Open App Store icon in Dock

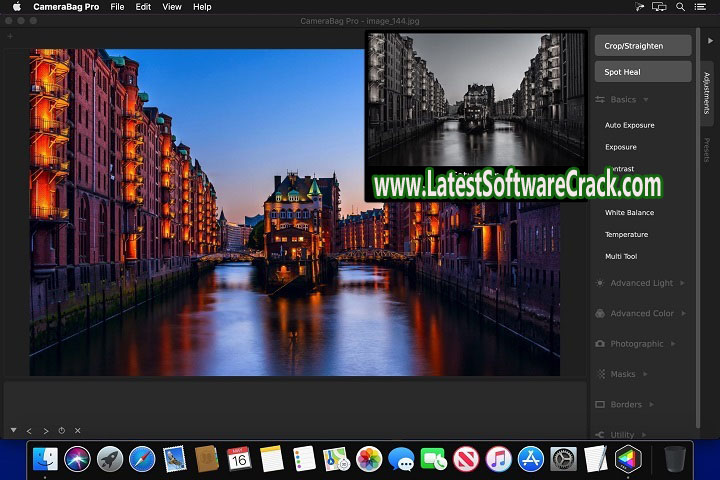pos(530,458)
